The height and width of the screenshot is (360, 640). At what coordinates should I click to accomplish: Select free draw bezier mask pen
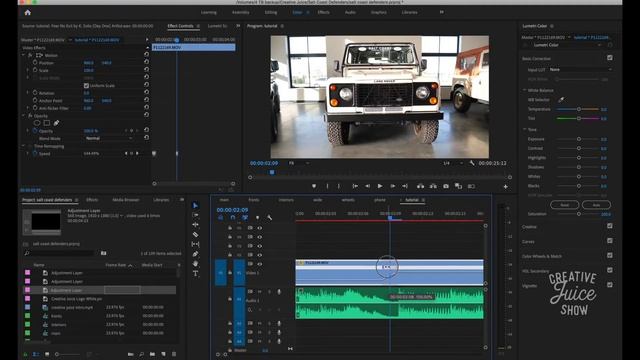(x=56, y=123)
